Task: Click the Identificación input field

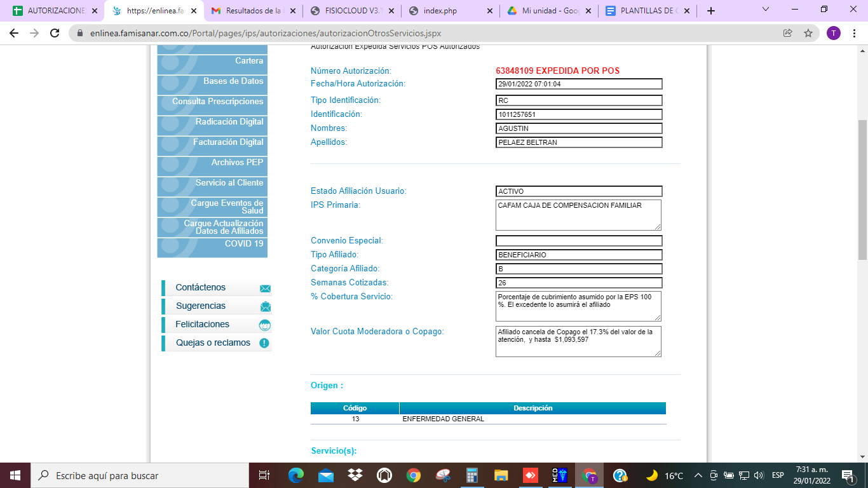Action: pyautogui.click(x=578, y=114)
